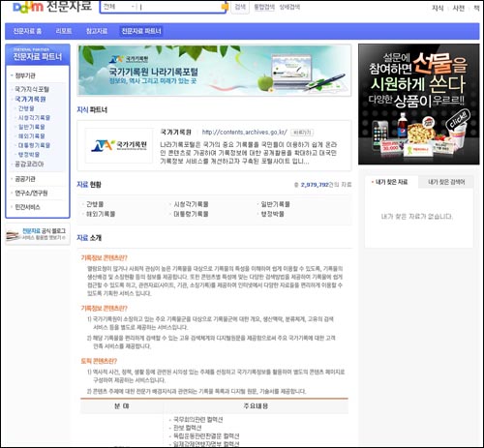Switch to 내가 찾은 검색어 tab
Viewport: 484px width, 448px height.
coord(446,182)
